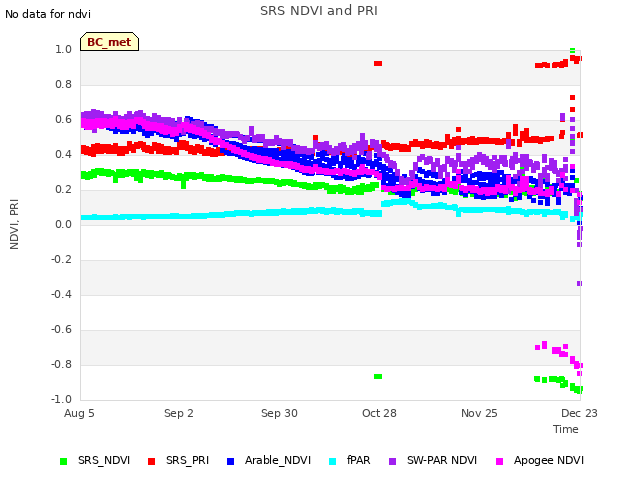Click the -0.2 y-axis tick label

(61, 260)
